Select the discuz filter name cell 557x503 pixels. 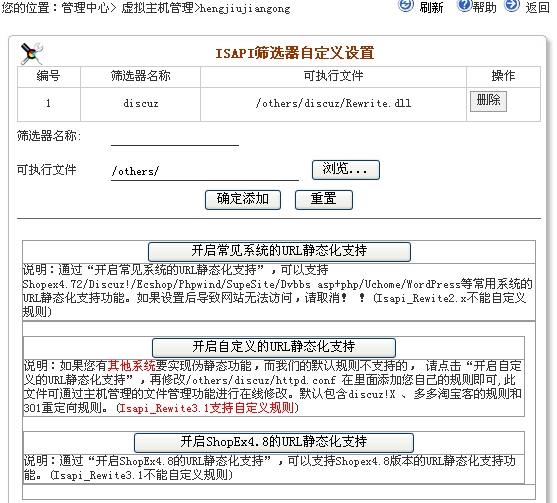coord(140,104)
